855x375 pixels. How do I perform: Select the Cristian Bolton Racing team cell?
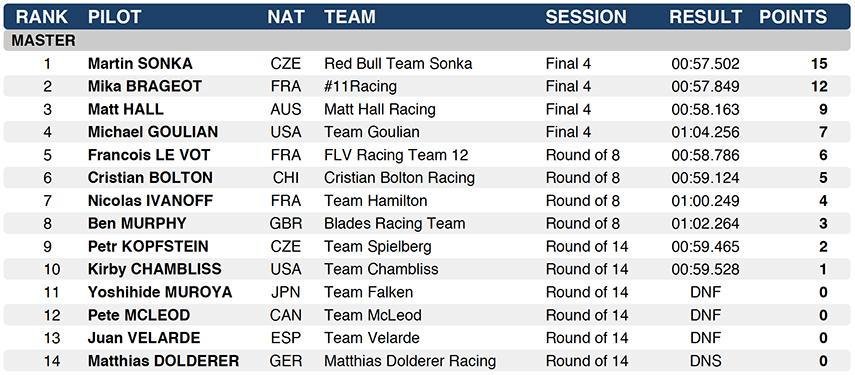[x=399, y=178]
